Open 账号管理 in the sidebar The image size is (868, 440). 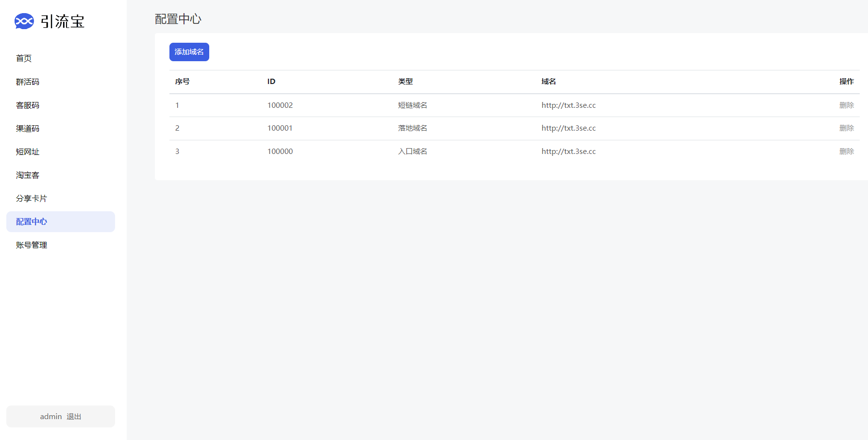click(x=32, y=245)
